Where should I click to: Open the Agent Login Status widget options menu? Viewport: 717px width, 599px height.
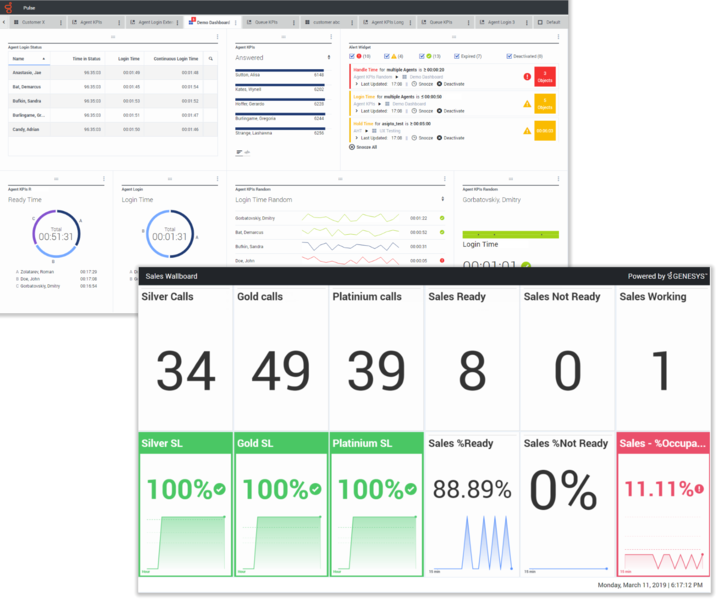217,37
